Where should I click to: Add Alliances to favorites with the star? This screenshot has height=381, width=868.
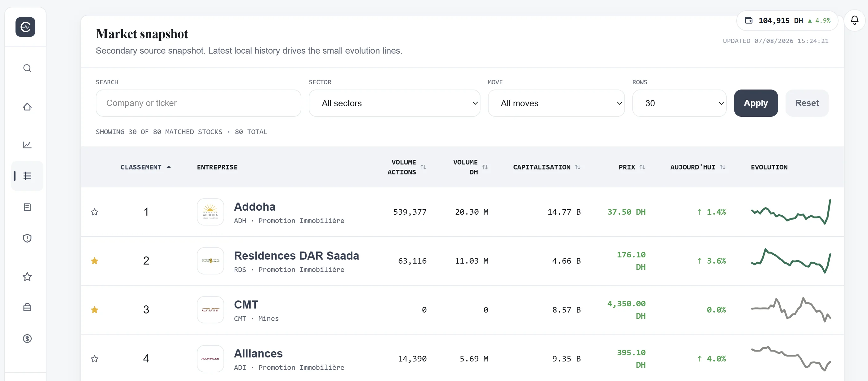coord(95,359)
